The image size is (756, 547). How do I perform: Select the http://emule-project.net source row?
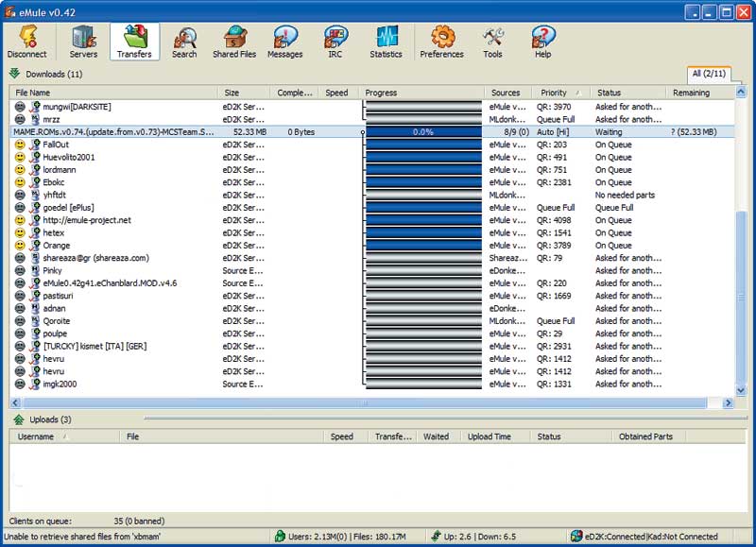(372, 220)
